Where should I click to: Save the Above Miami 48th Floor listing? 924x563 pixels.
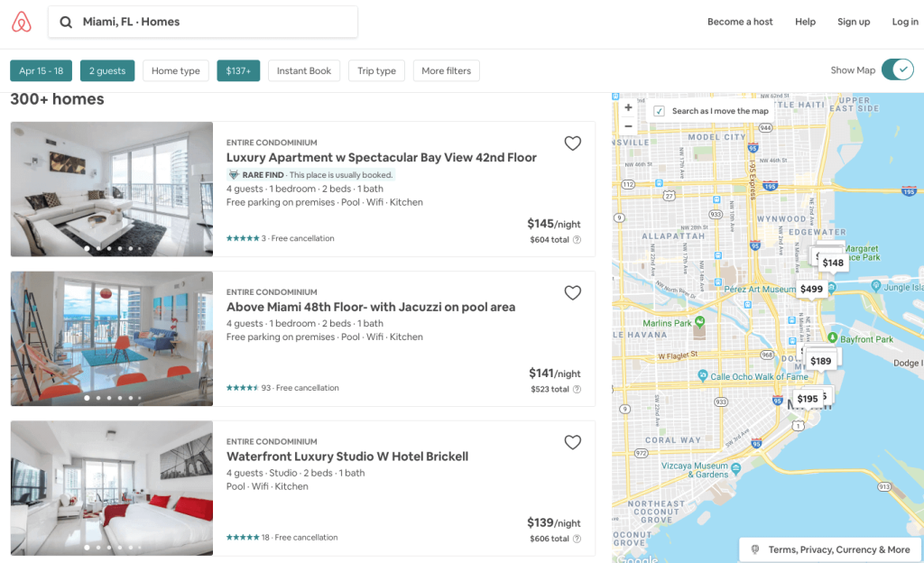tap(572, 292)
